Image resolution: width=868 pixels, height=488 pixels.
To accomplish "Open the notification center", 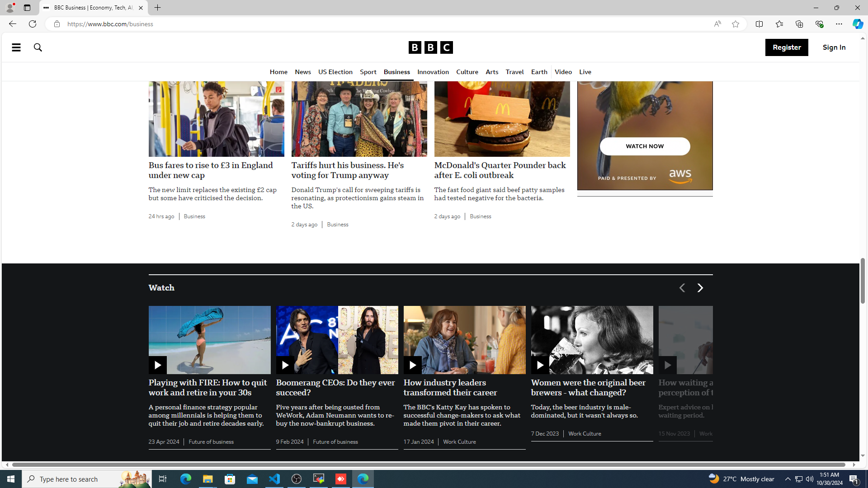I will [854, 479].
